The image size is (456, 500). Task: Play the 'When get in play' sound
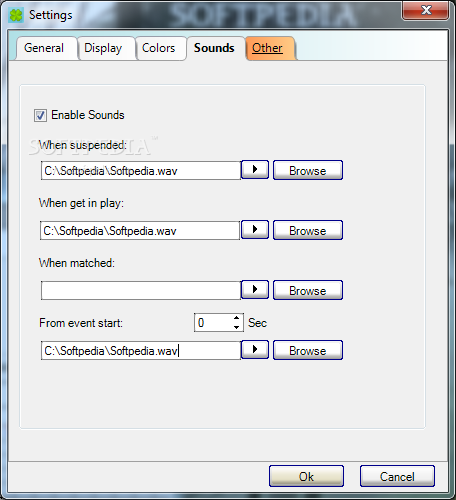click(255, 230)
